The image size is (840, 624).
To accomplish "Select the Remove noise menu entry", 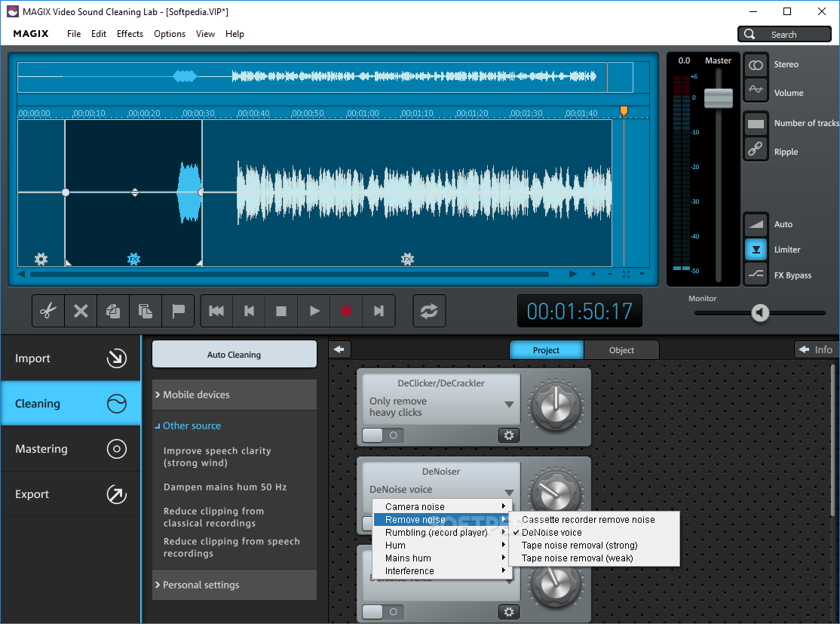I will click(443, 519).
